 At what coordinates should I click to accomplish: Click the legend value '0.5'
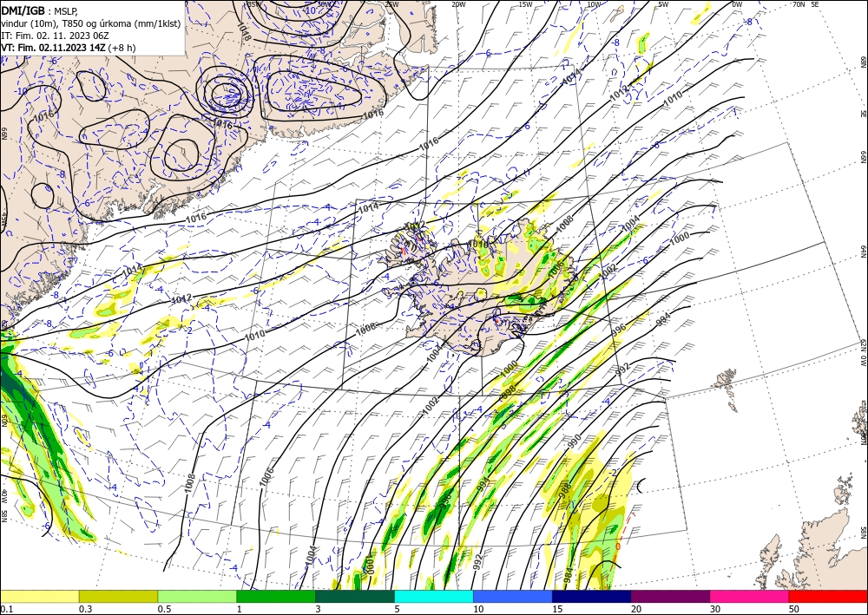pyautogui.click(x=163, y=608)
